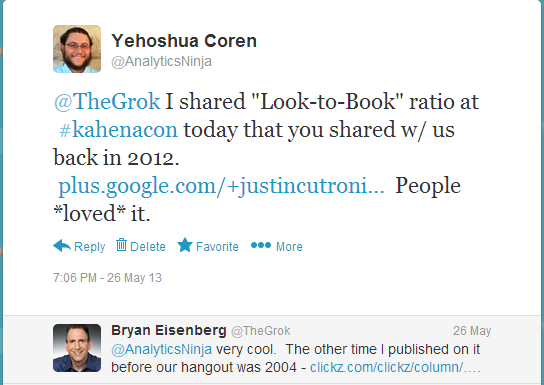
Task: Follow the plus.google.com/+justincutroni link
Action: coord(221,186)
